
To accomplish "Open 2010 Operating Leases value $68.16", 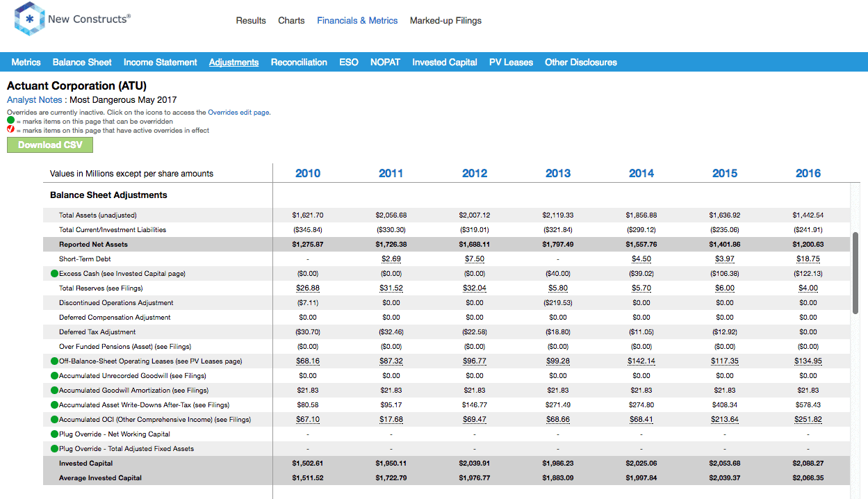I will point(308,361).
